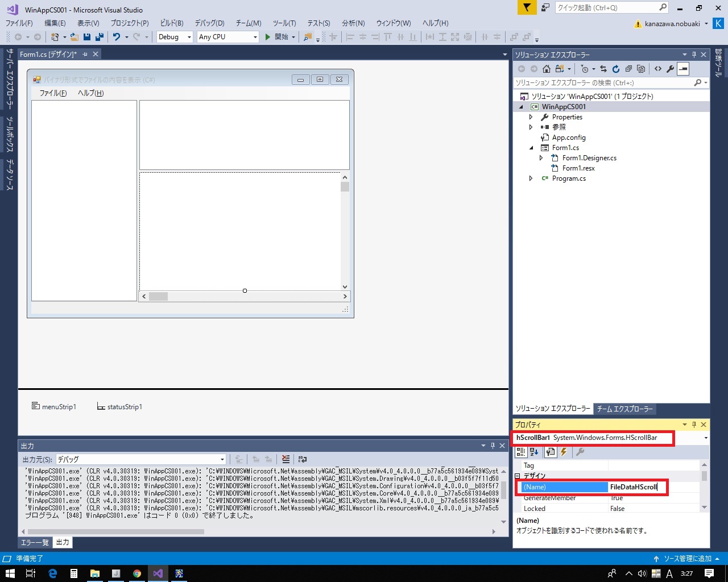The width and height of the screenshot is (728, 582).
Task: Expand the Form1.Designer.cs node
Action: click(x=541, y=158)
